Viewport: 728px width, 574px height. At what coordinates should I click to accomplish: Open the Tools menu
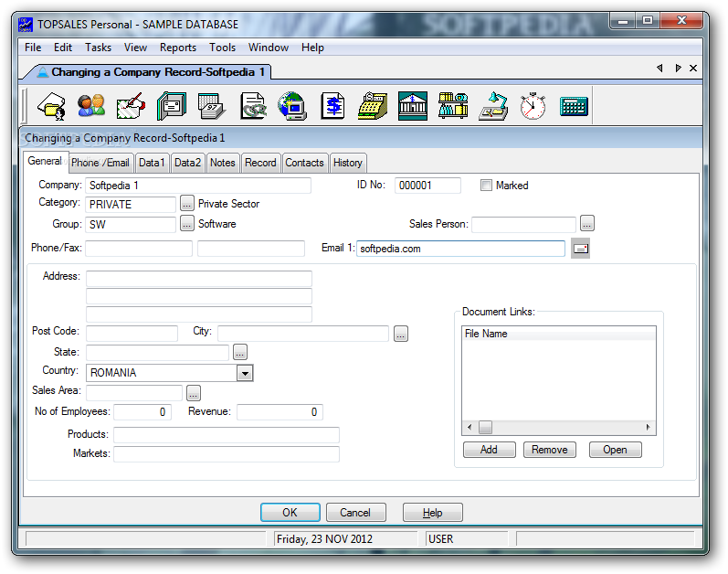pos(222,48)
